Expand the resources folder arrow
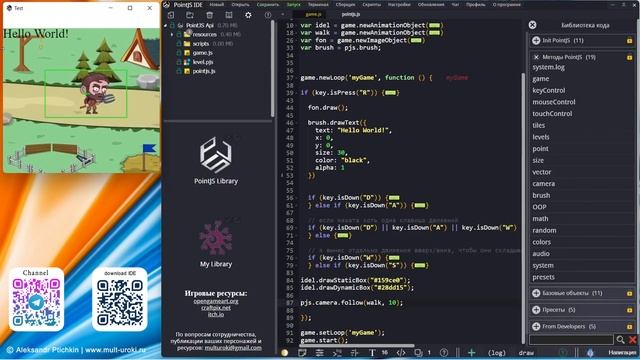 pyautogui.click(x=172, y=35)
